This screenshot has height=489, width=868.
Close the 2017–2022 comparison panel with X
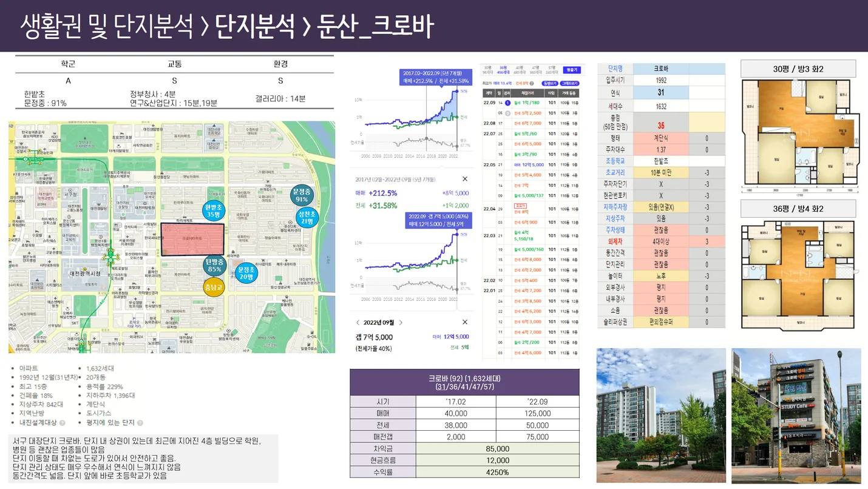465,179
